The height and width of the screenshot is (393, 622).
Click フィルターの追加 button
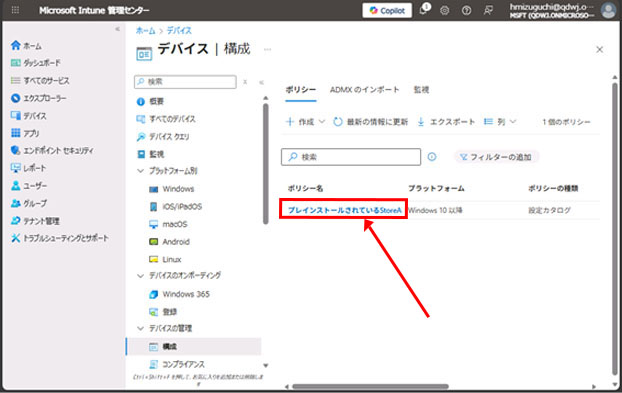coord(496,157)
